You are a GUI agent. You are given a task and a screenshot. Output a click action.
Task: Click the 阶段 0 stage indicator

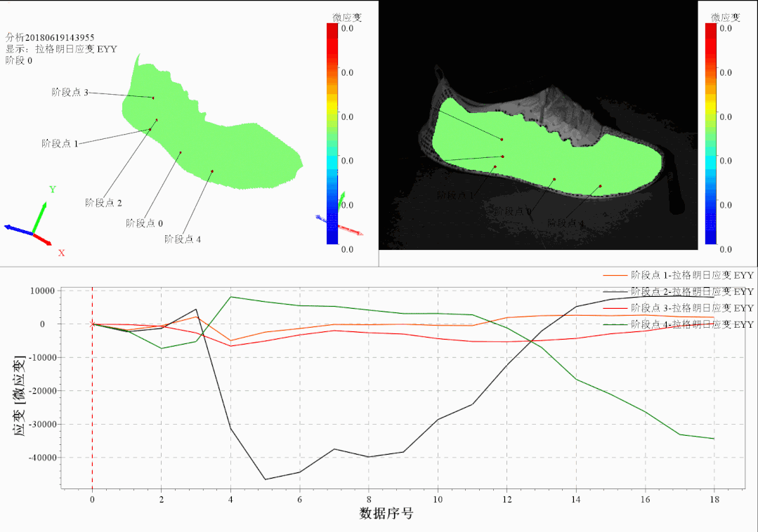tap(18, 60)
